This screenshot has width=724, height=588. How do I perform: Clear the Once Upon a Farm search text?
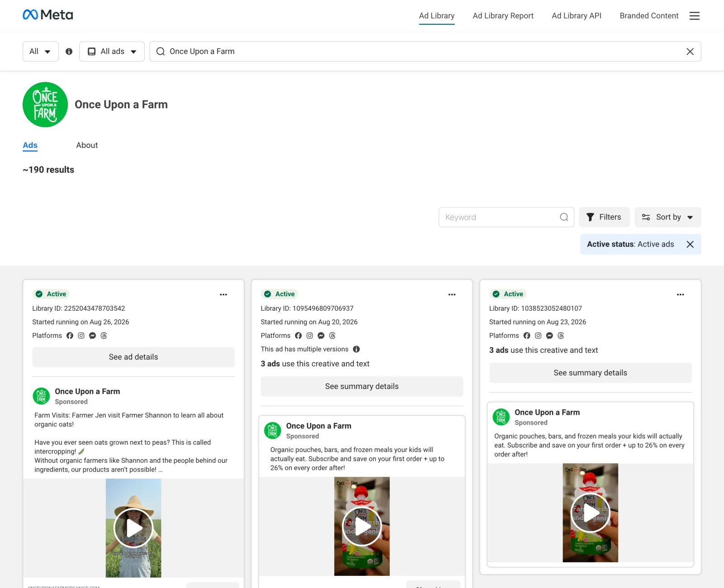(690, 52)
